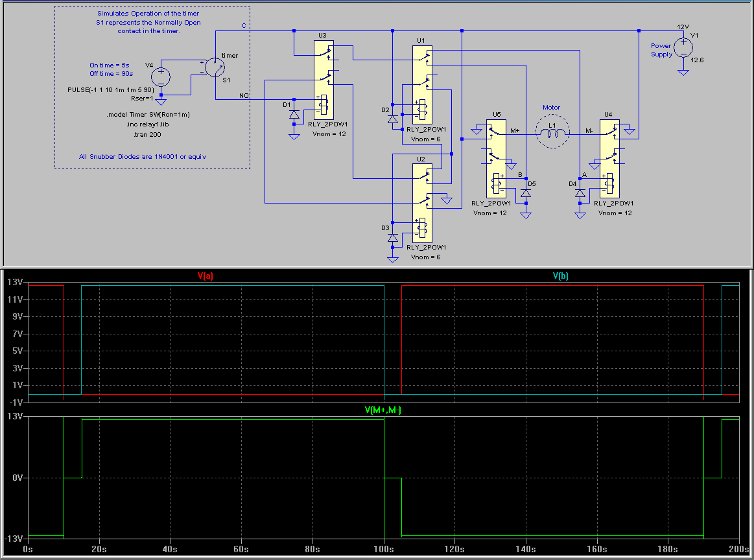Click the V4 pulse voltage source symbol

[x=161, y=77]
